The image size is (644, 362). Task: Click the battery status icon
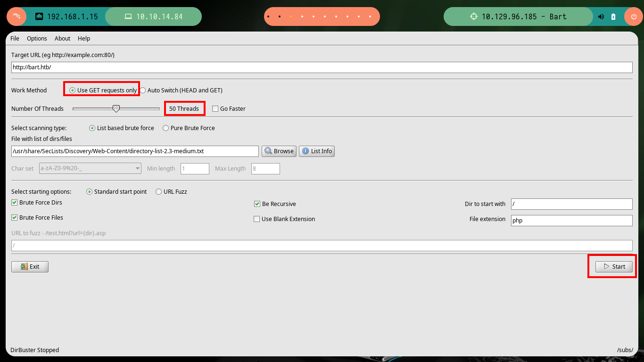pyautogui.click(x=613, y=16)
